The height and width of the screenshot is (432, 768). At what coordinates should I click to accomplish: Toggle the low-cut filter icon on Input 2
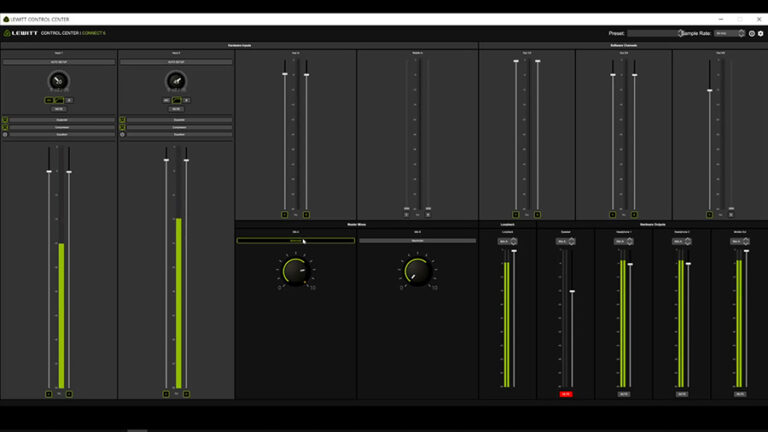177,100
